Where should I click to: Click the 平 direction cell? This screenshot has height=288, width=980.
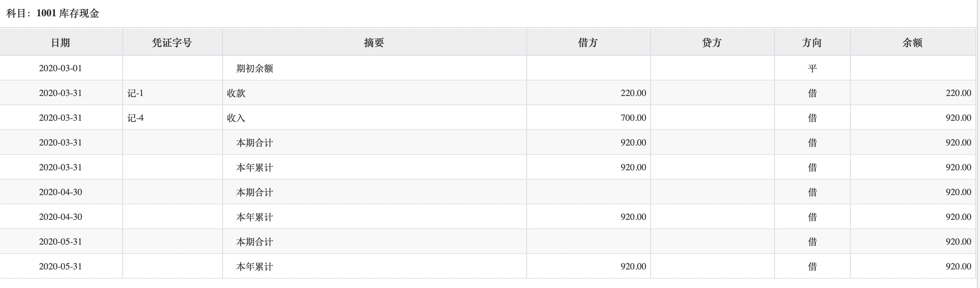click(x=812, y=68)
